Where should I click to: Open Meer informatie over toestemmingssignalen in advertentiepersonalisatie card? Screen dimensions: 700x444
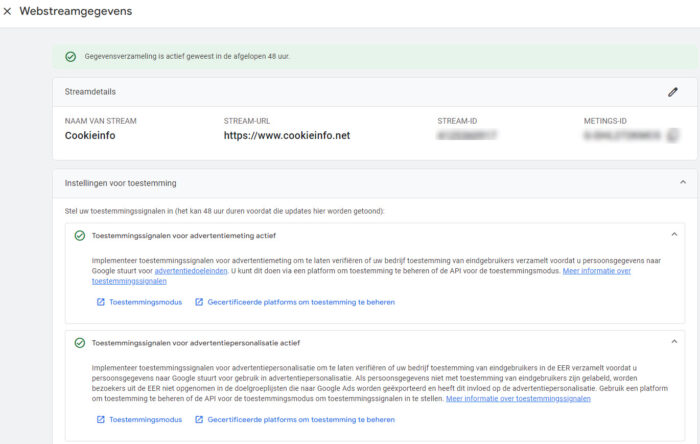(x=518, y=398)
